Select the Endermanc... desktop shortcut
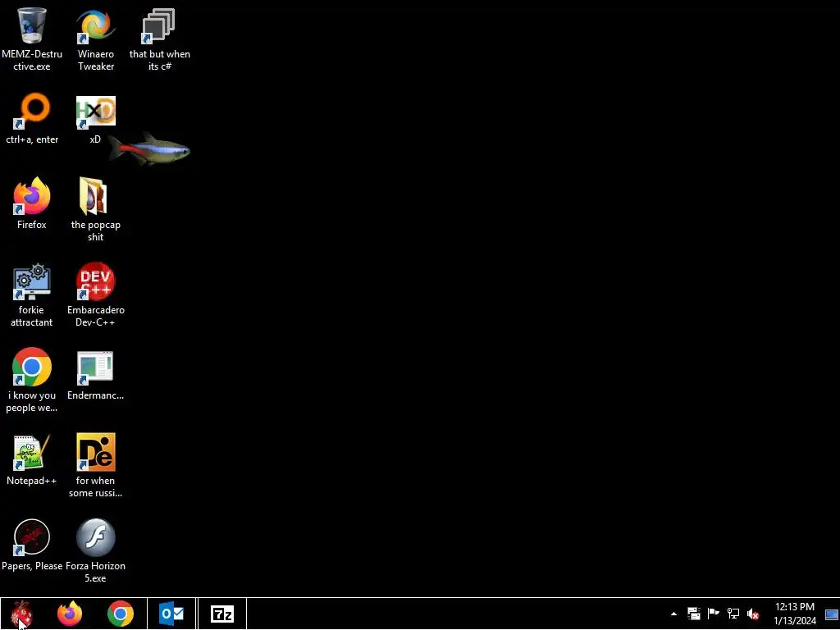Screen dimensions: 840x630 pos(95,367)
